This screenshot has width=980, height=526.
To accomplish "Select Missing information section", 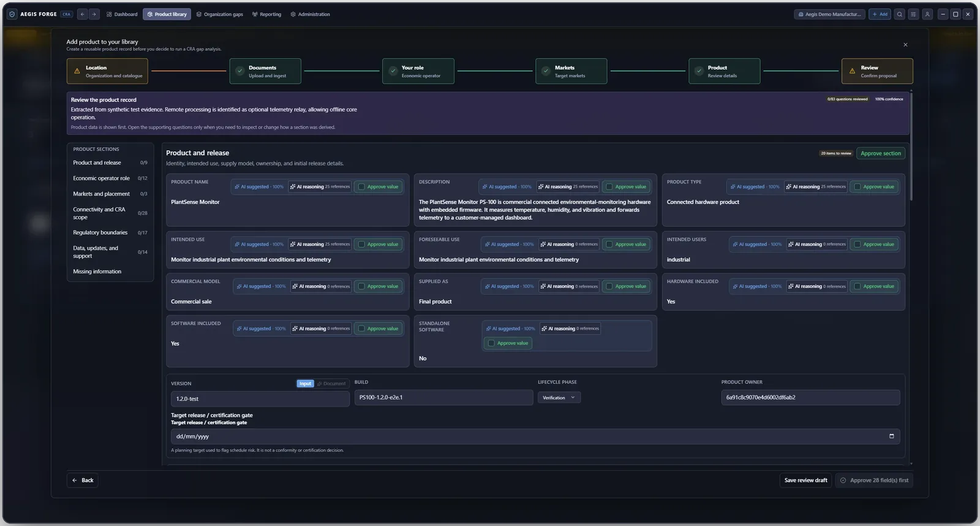I will coord(110,272).
